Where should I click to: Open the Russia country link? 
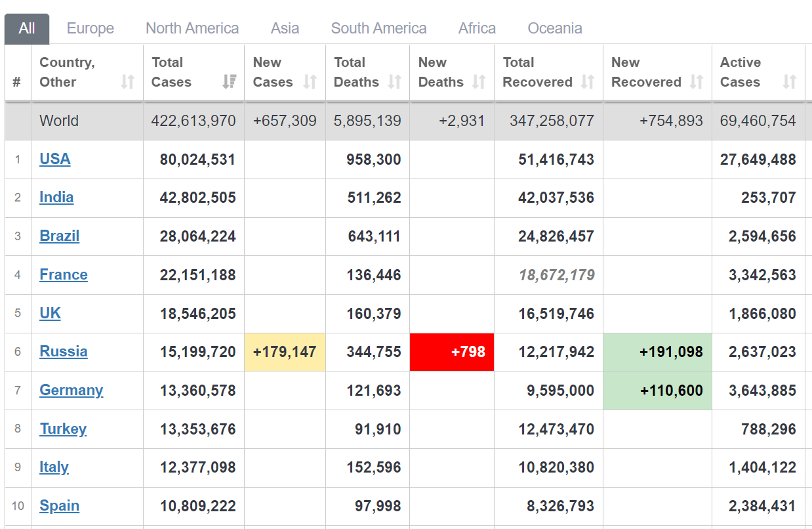point(64,352)
